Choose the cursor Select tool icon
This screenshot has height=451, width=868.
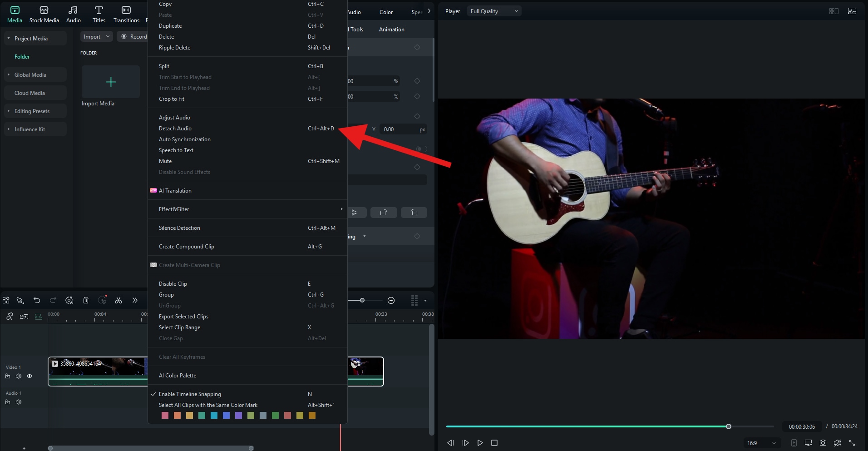point(20,300)
